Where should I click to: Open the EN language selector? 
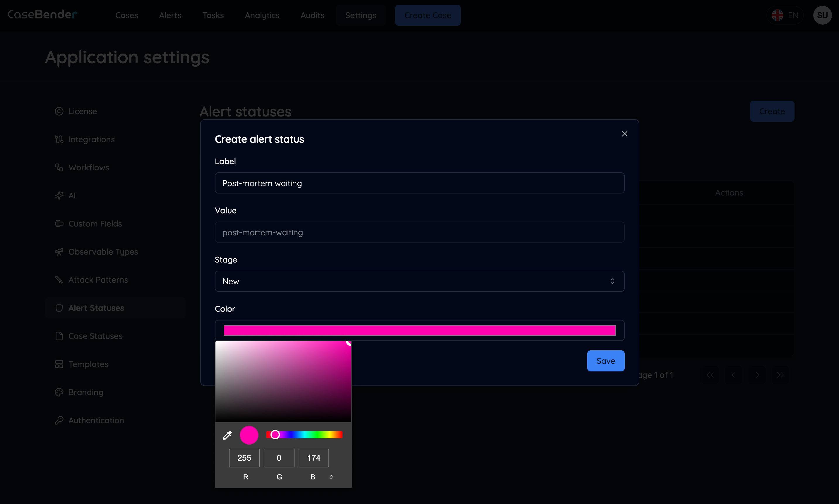[x=785, y=15]
